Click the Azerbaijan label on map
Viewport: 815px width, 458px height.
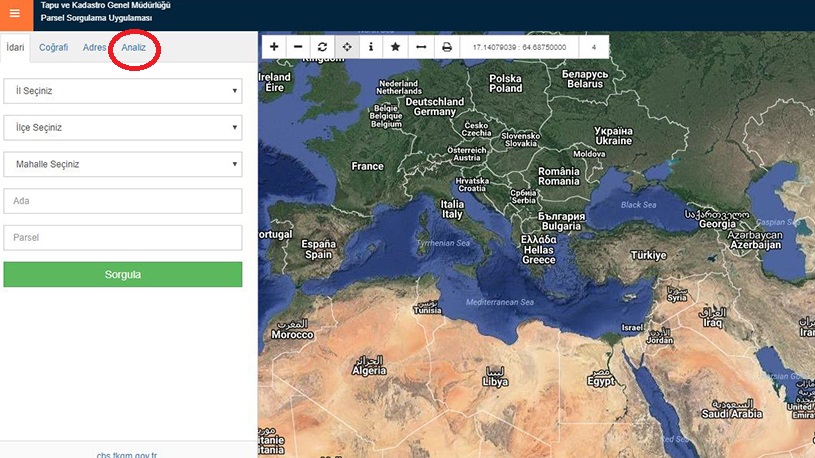point(756,240)
